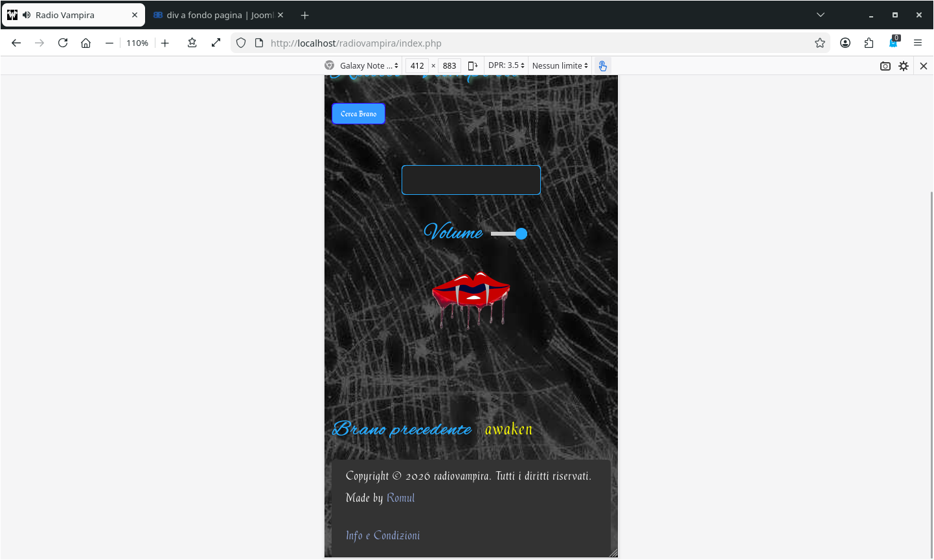The image size is (934, 560).
Task: Click the Volume slider handle
Action: 521,234
